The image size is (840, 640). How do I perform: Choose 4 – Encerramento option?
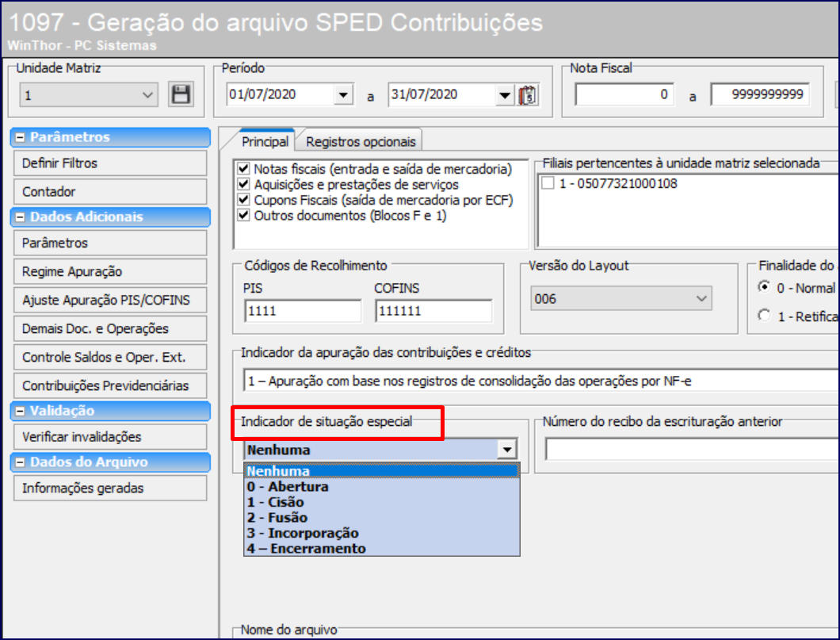click(x=381, y=549)
